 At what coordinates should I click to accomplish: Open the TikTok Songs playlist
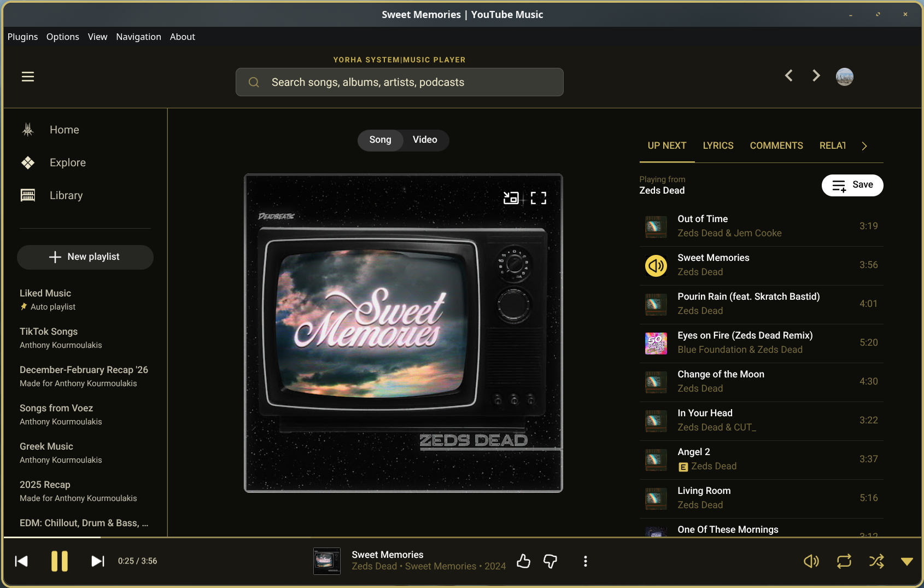click(x=85, y=338)
